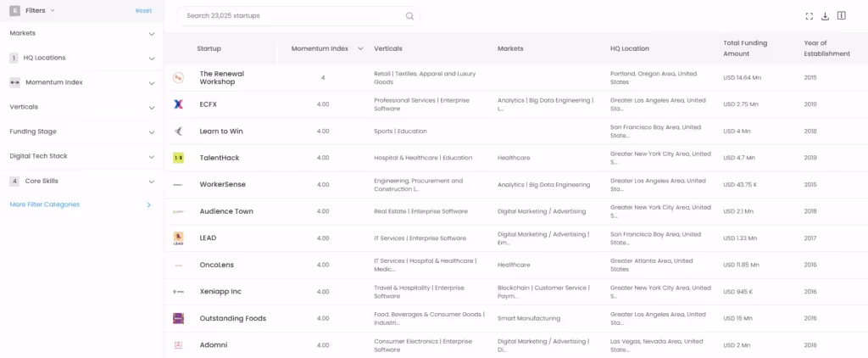Click the USD 945 K funding cell

pyautogui.click(x=738, y=292)
